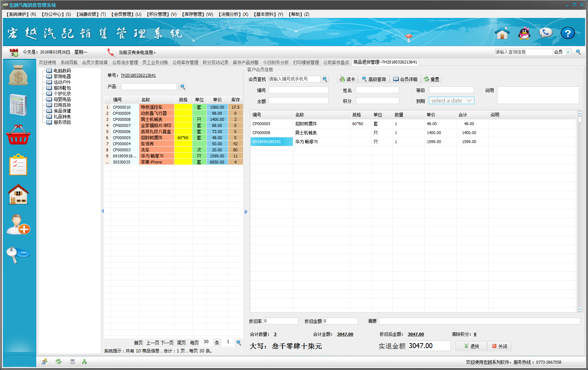This screenshot has height=370, width=588.
Task: Select the 电脑数码 category tree item
Action: [62, 71]
